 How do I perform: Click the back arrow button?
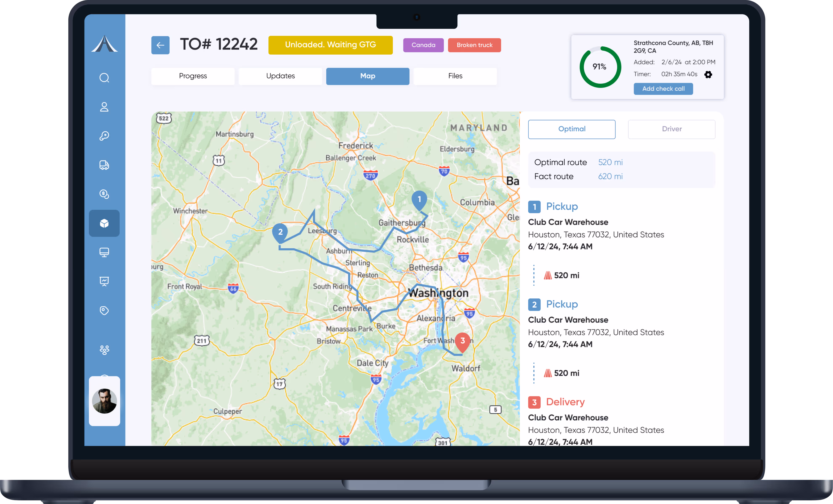click(160, 45)
